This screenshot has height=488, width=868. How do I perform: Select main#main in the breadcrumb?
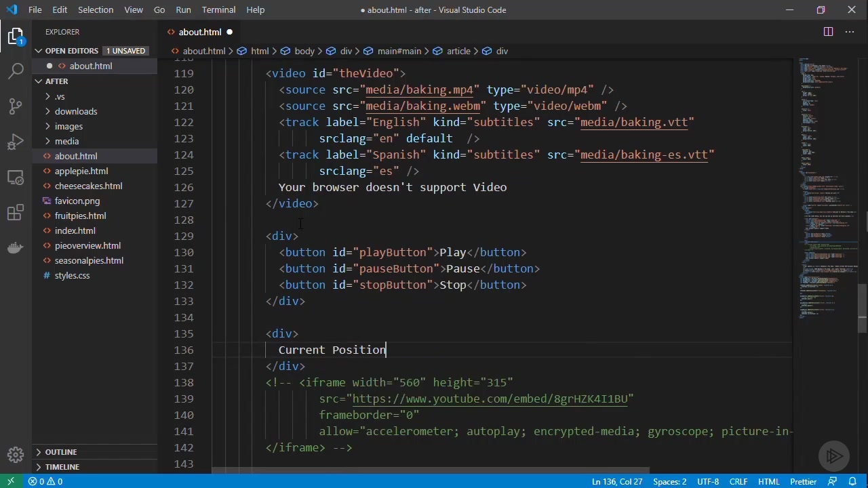(399, 51)
